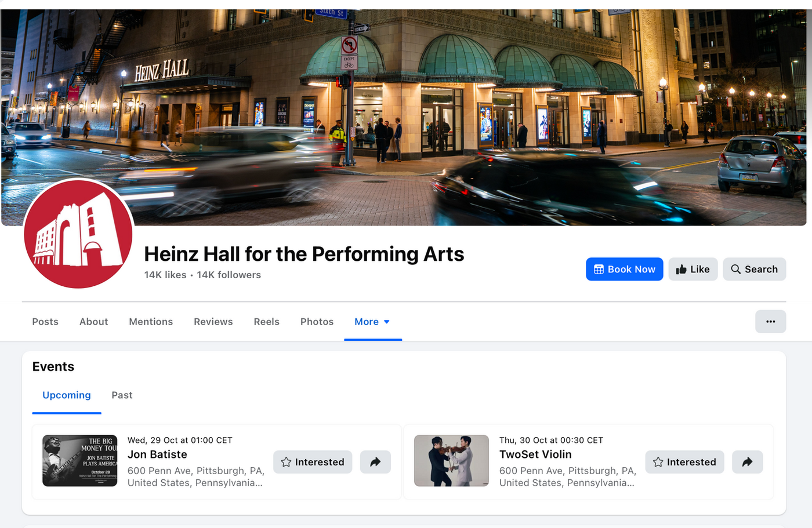The image size is (812, 528).
Task: Share the TwoSet Violin event
Action: (747, 462)
